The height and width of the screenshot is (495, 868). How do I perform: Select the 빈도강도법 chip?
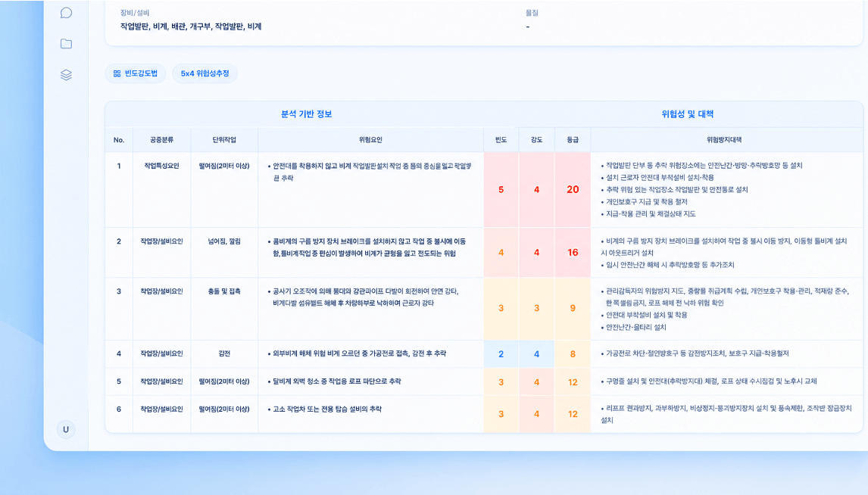point(136,73)
